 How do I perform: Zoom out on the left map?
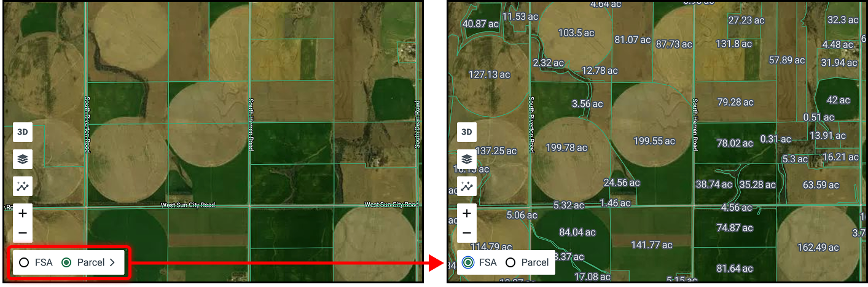[x=23, y=233]
